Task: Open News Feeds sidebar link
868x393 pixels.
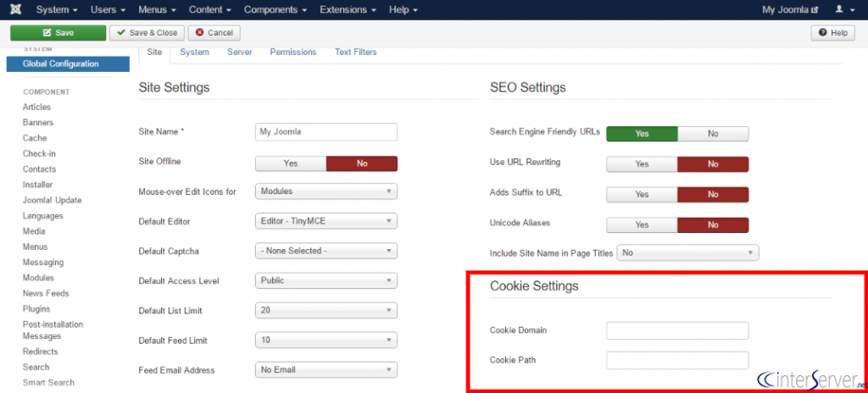Action: point(46,293)
